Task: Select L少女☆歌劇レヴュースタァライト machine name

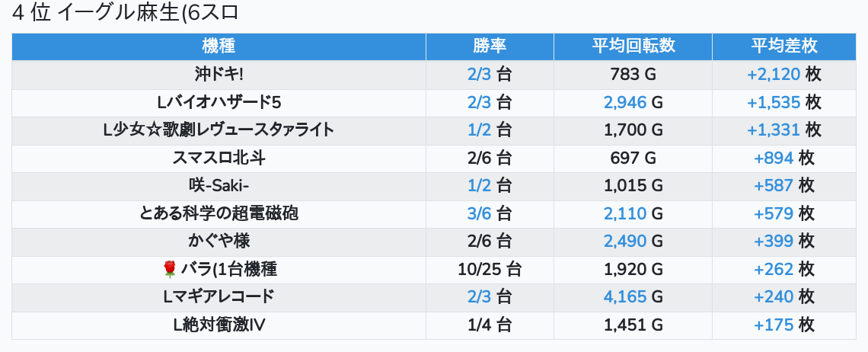Action: pyautogui.click(x=219, y=130)
